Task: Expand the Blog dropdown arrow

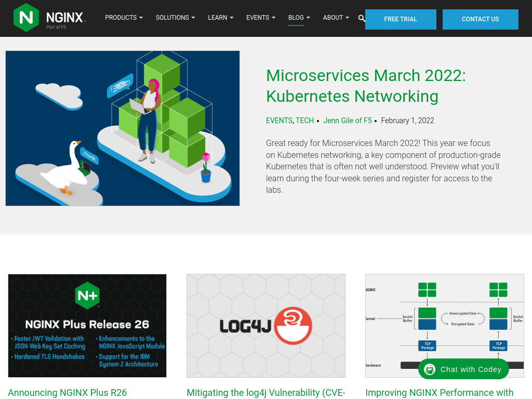Action: [x=308, y=18]
